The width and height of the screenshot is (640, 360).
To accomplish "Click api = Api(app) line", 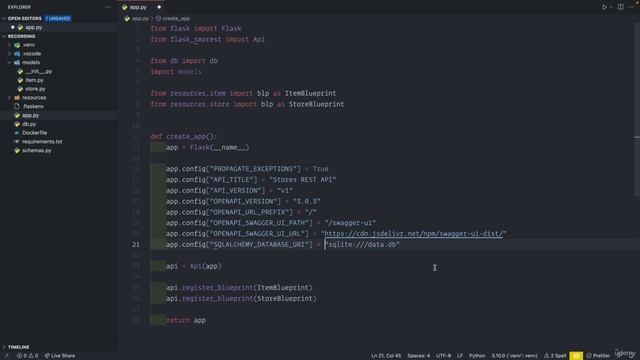I will [193, 266].
